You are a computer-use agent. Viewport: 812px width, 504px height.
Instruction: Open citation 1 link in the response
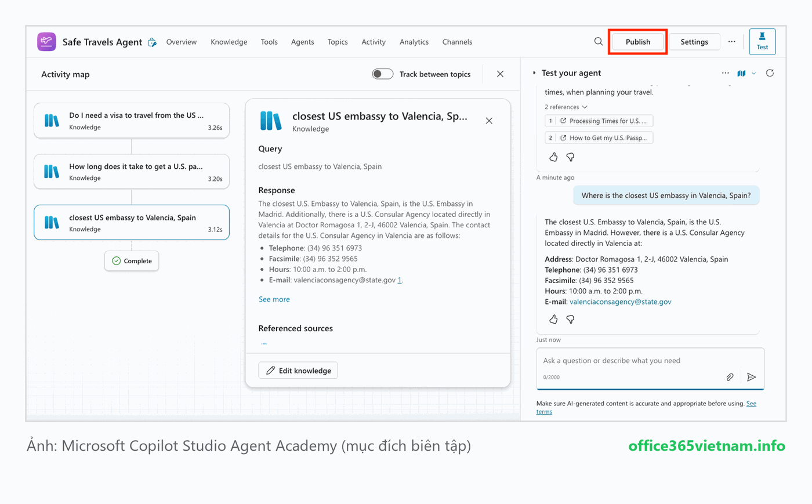[x=400, y=280]
